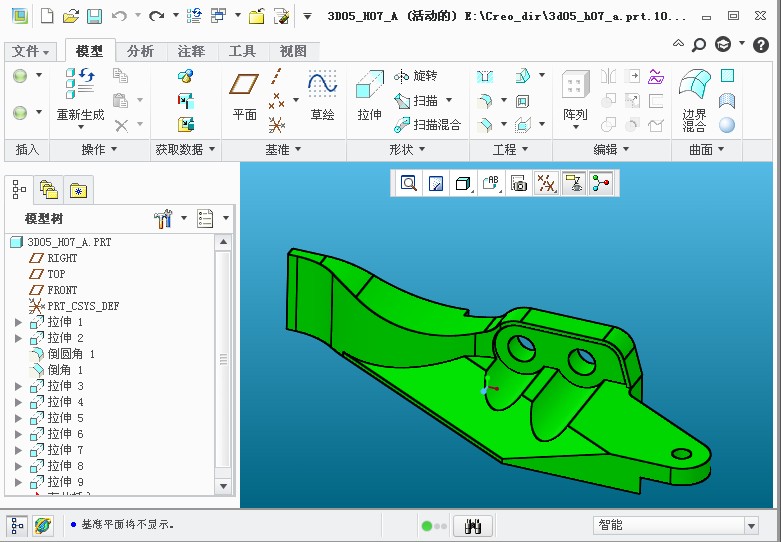The width and height of the screenshot is (781, 542).
Task: Click the binoculars search icon in the status bar
Action: coord(473,526)
